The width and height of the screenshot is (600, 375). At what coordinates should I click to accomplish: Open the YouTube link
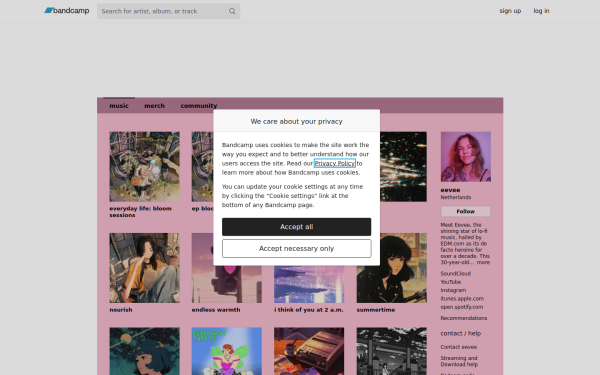coord(451,282)
